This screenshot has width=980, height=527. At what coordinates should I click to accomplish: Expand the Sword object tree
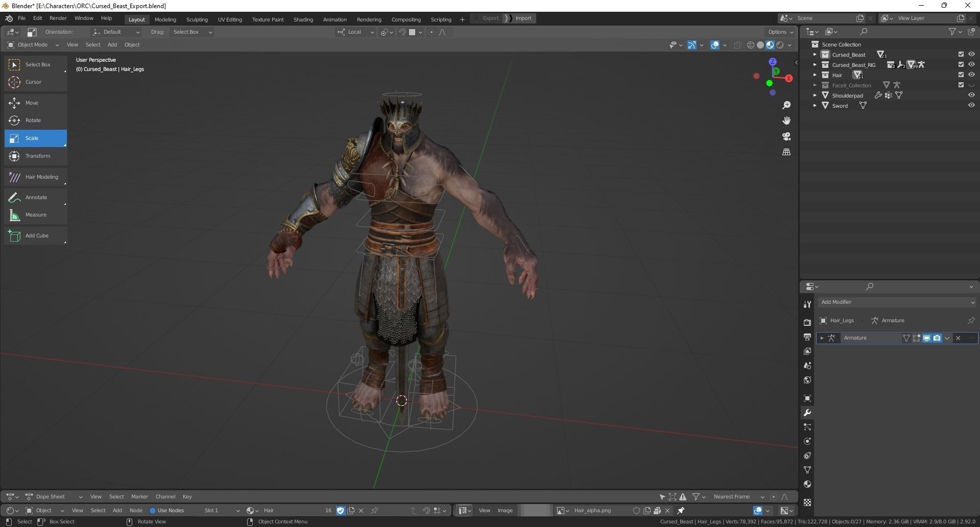click(815, 106)
